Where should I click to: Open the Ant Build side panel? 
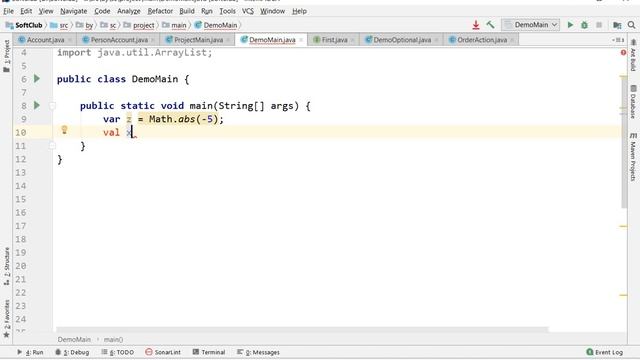coord(633,56)
